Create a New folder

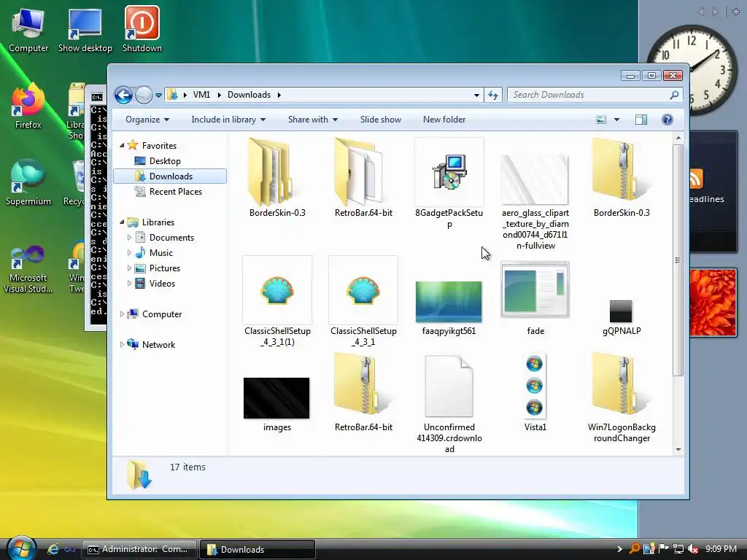pos(444,120)
